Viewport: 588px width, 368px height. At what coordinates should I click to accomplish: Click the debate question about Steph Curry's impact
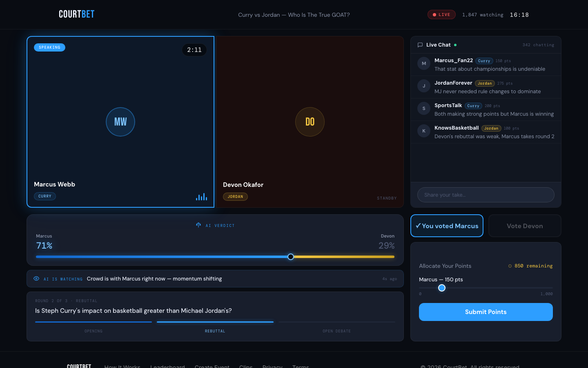point(134,311)
